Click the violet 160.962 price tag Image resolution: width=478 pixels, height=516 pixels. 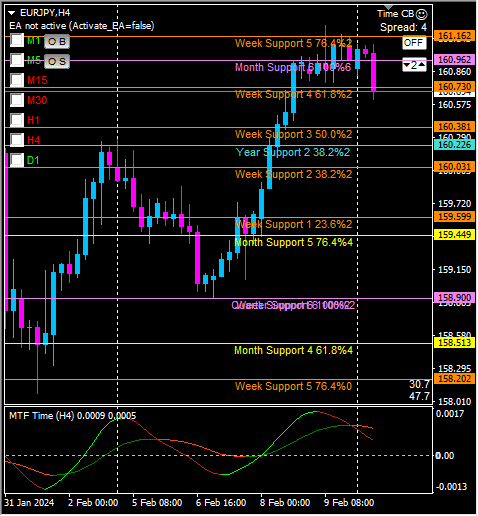[454, 60]
